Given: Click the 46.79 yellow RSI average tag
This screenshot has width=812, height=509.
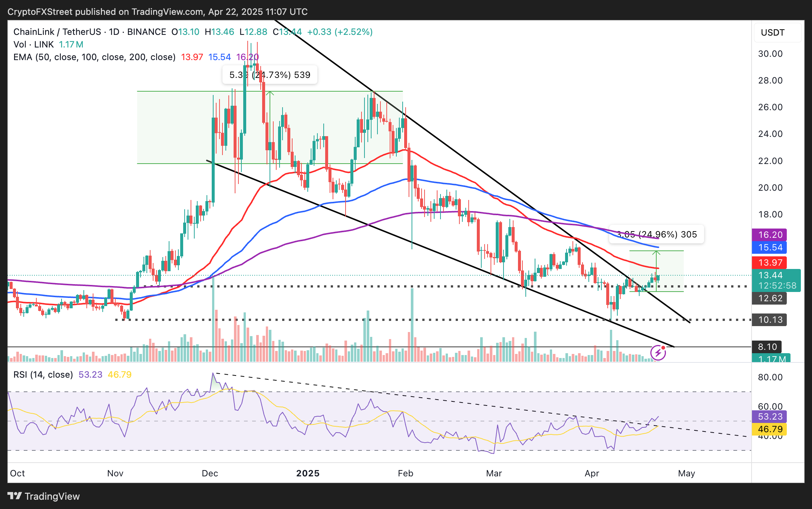Looking at the screenshot, I should [x=770, y=429].
